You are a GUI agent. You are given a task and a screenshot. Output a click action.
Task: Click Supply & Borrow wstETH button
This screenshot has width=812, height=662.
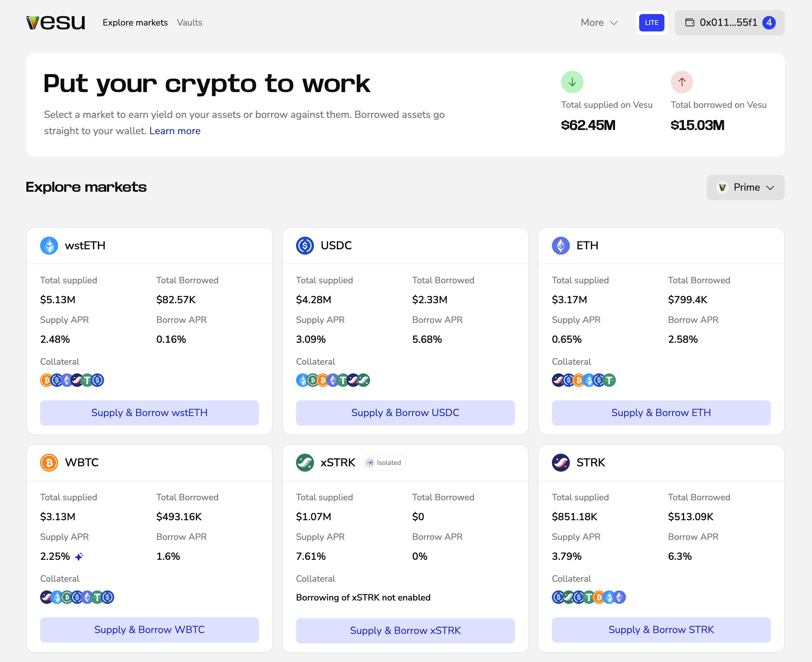pos(149,413)
